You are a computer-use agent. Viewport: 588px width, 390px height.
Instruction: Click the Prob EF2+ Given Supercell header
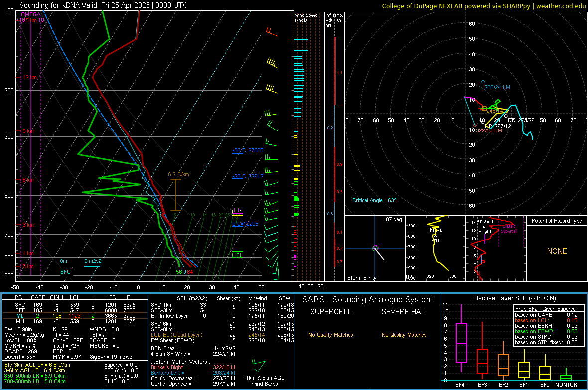[546, 309]
